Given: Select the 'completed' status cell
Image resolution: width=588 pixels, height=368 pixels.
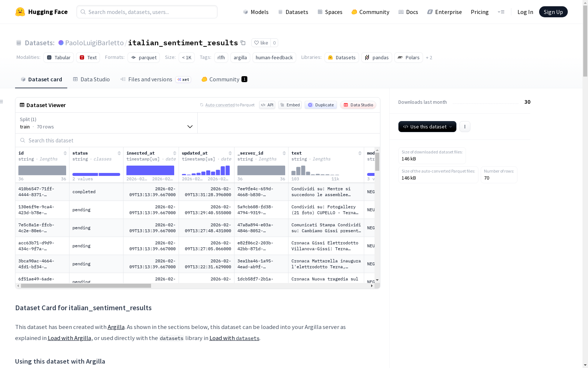Looking at the screenshot, I should coord(96,192).
